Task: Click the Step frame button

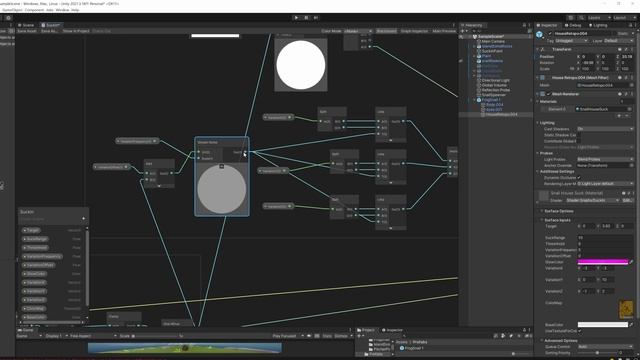Action: click(316, 18)
